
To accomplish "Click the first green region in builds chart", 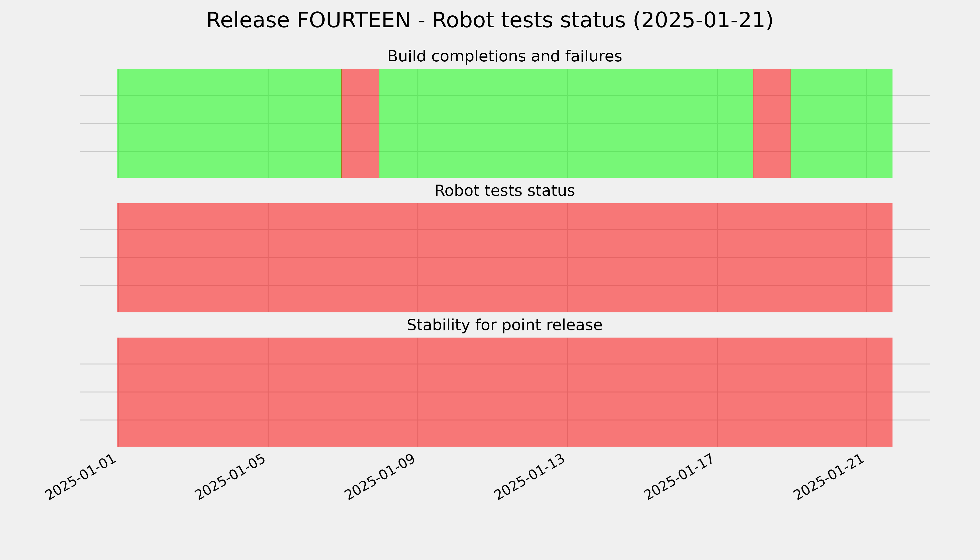I will 229,123.
